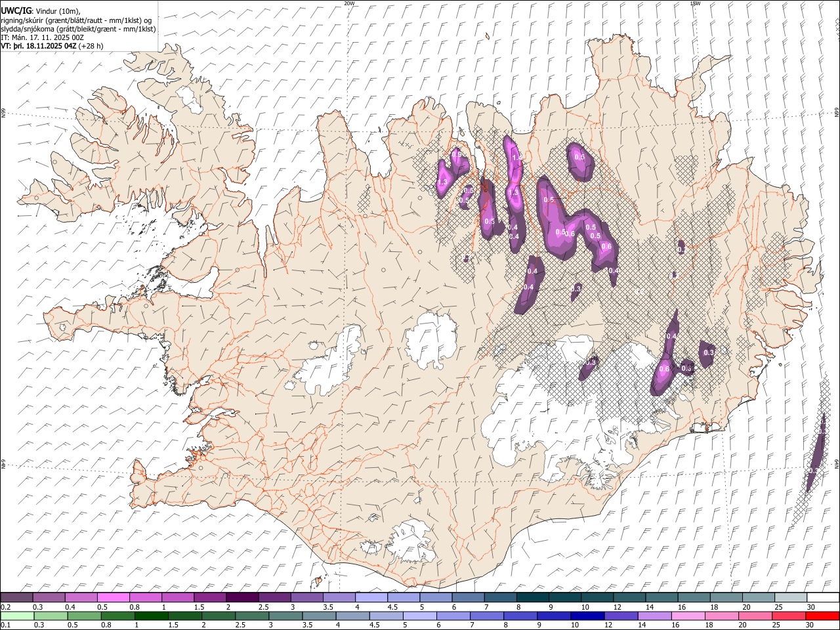Click the upper legend swatch for 18–20
This screenshot has width=840, height=630.
726,597
